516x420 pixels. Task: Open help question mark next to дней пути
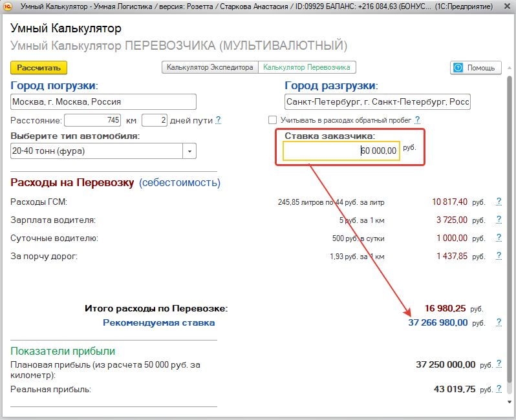click(218, 120)
